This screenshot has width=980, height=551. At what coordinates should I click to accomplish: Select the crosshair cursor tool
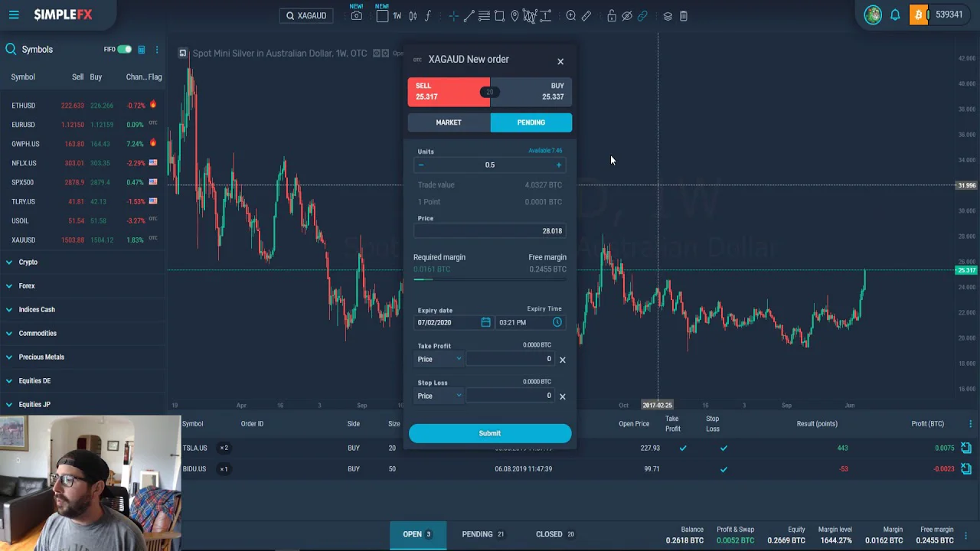453,16
